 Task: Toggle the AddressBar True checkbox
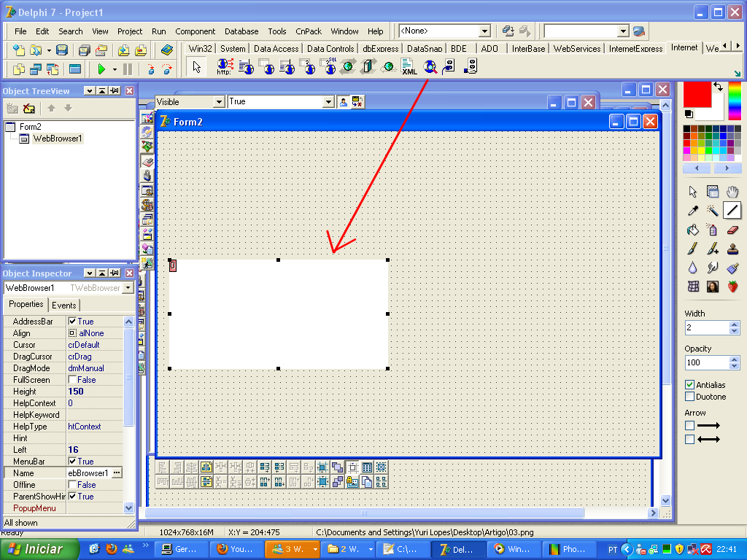[72, 322]
